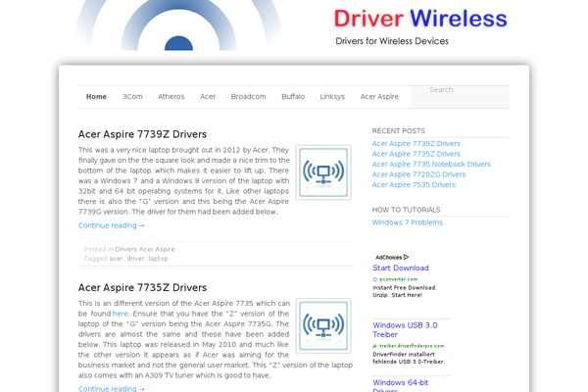
Task: Click the RECENT POSTS heading
Action: (x=399, y=130)
